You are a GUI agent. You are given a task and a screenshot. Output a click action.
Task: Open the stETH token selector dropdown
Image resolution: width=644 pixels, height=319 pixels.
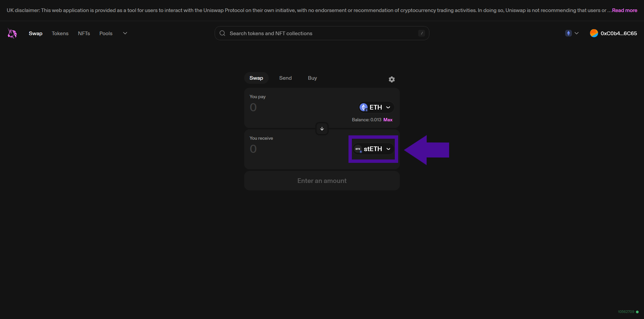(388, 149)
